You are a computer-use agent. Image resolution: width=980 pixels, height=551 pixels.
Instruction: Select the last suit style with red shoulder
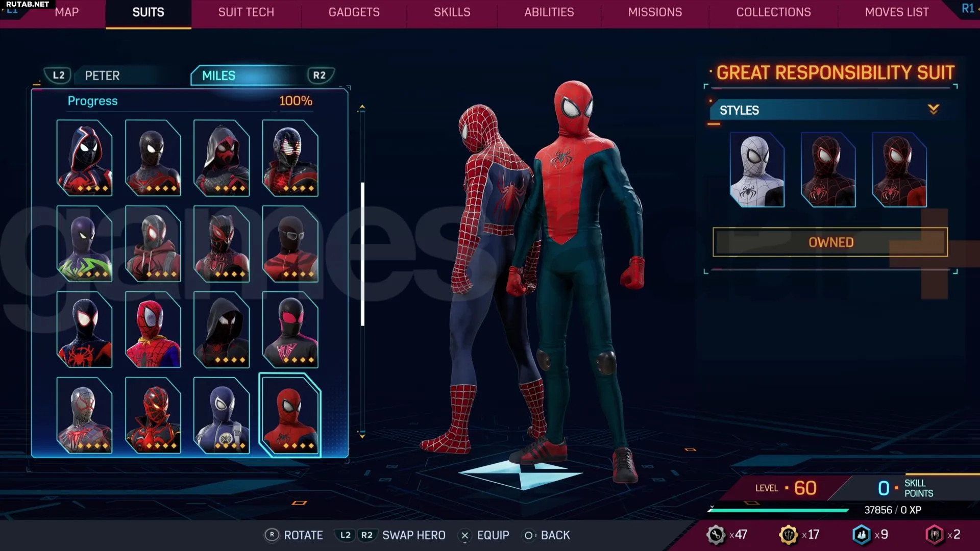pos(899,169)
